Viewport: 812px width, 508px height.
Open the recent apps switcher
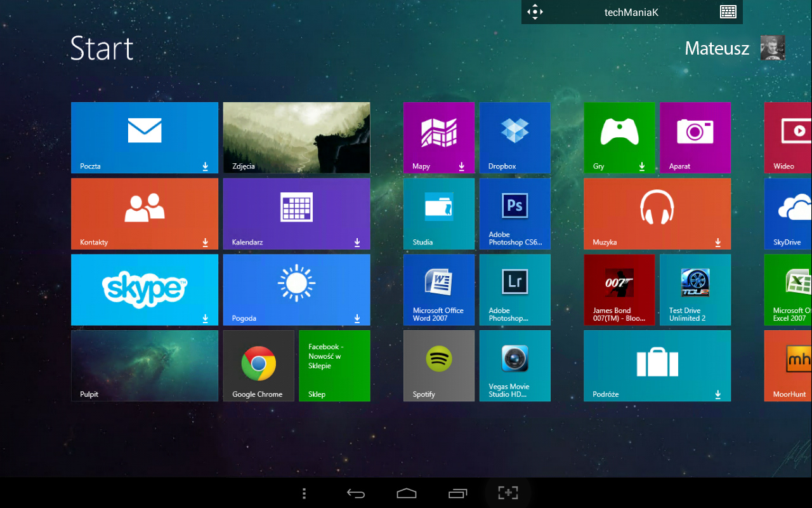457,493
